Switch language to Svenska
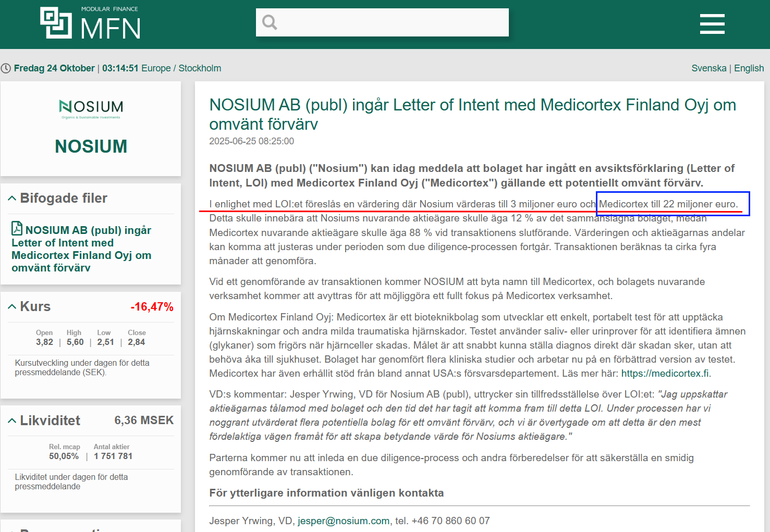This screenshot has height=532, width=770. 709,68
